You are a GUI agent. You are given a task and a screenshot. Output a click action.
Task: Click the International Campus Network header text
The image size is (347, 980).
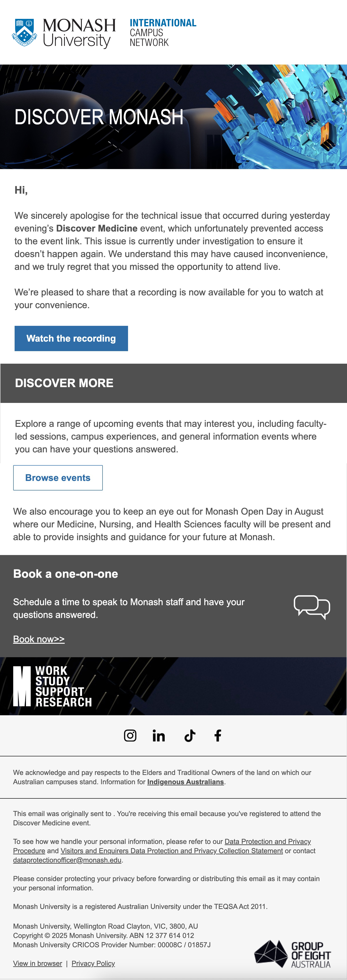[x=163, y=33]
